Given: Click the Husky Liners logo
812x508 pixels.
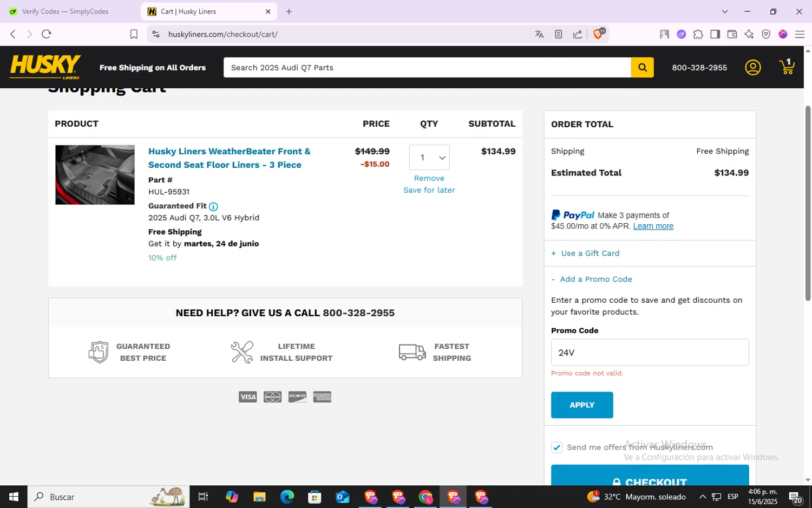Looking at the screenshot, I should [45, 67].
